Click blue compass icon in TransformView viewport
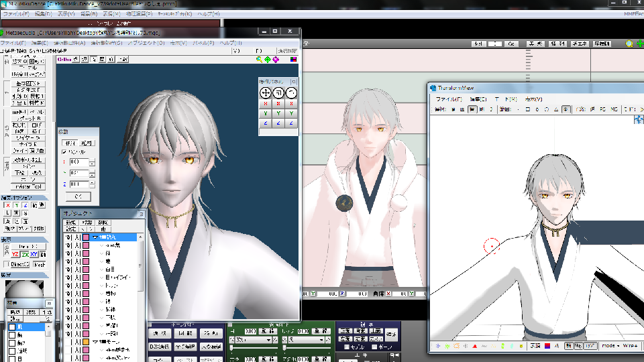The width and height of the screenshot is (644, 362). (x=639, y=119)
